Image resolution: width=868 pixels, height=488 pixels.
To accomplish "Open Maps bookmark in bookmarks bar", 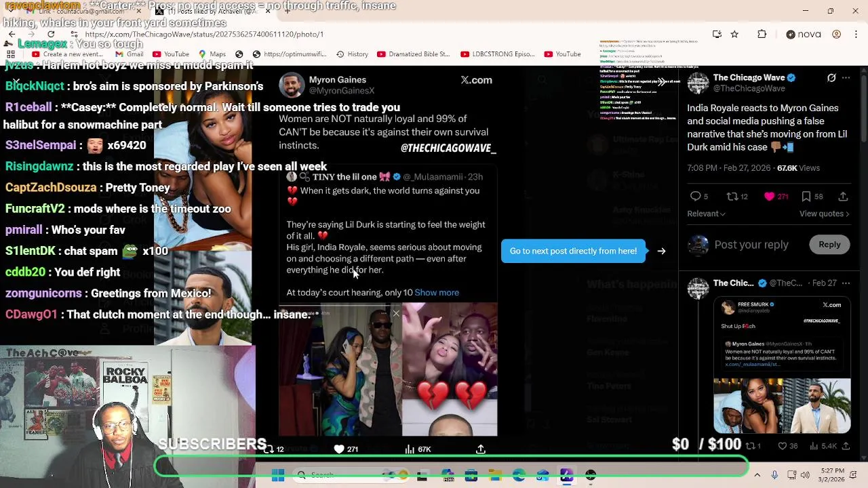I will pos(212,54).
